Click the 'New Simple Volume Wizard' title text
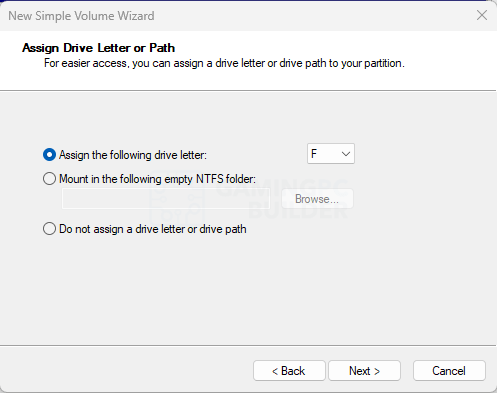The height and width of the screenshot is (393, 497). (81, 16)
